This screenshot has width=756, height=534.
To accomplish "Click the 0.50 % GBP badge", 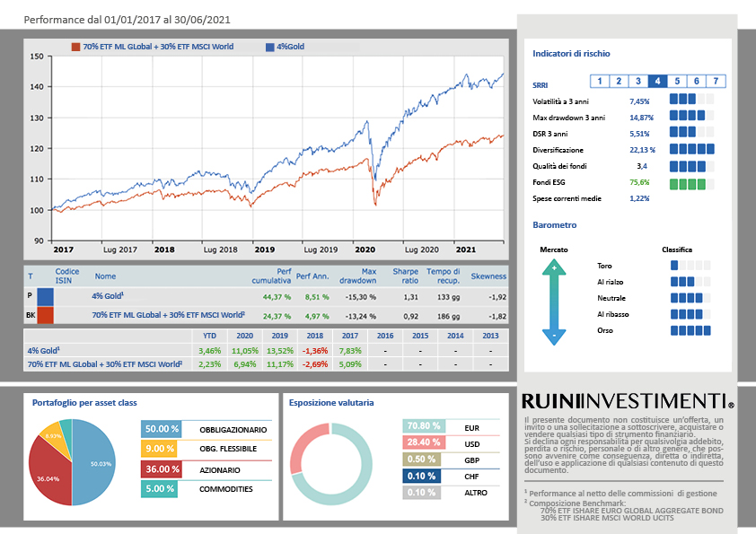I will point(421,460).
